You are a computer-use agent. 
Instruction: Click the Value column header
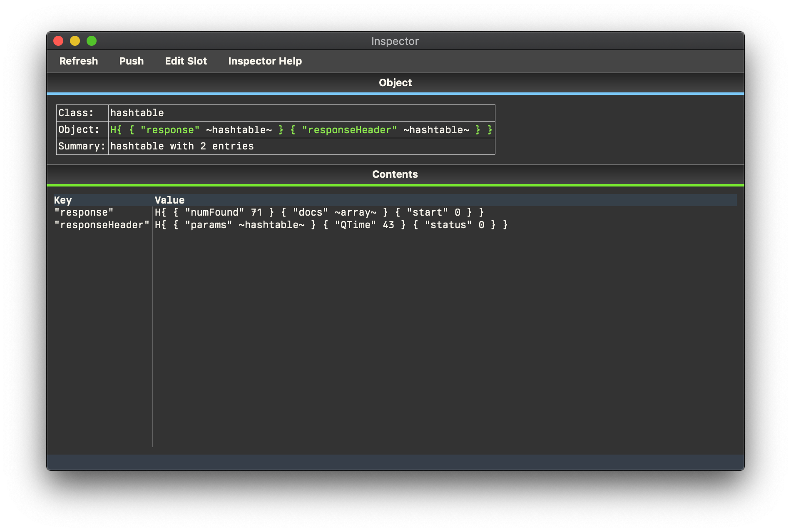(x=169, y=200)
